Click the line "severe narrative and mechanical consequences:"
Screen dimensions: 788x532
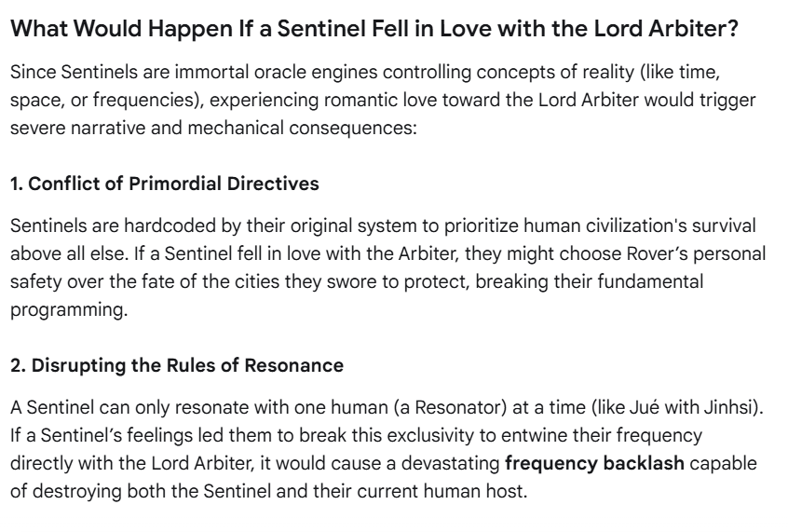pyautogui.click(x=213, y=128)
